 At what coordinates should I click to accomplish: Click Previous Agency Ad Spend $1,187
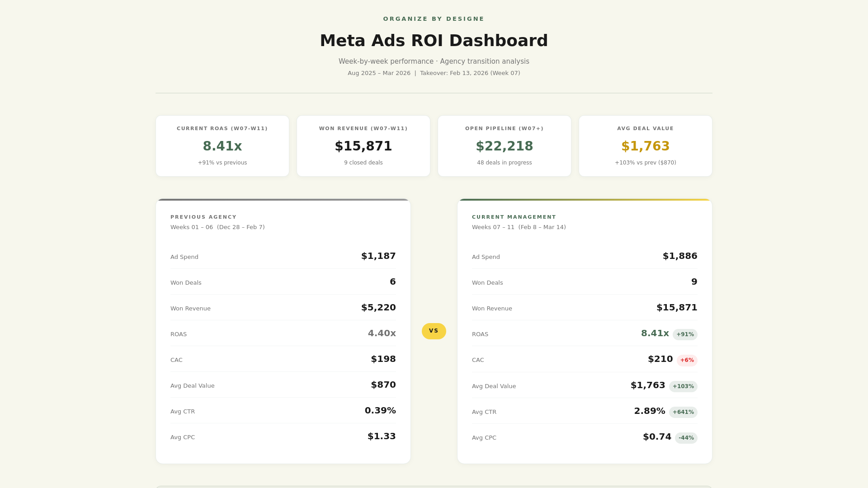[378, 256]
